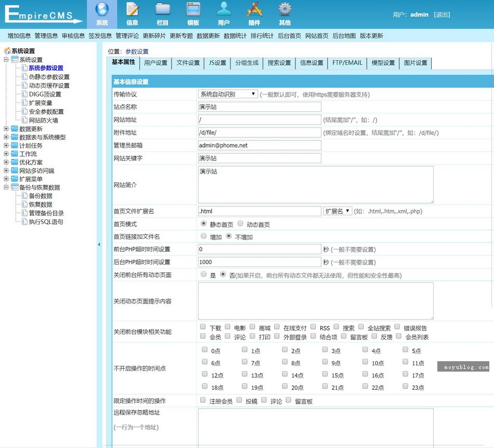Screen dimensions: 494x448
Task: Open the 模板 window icon
Action: point(193,10)
